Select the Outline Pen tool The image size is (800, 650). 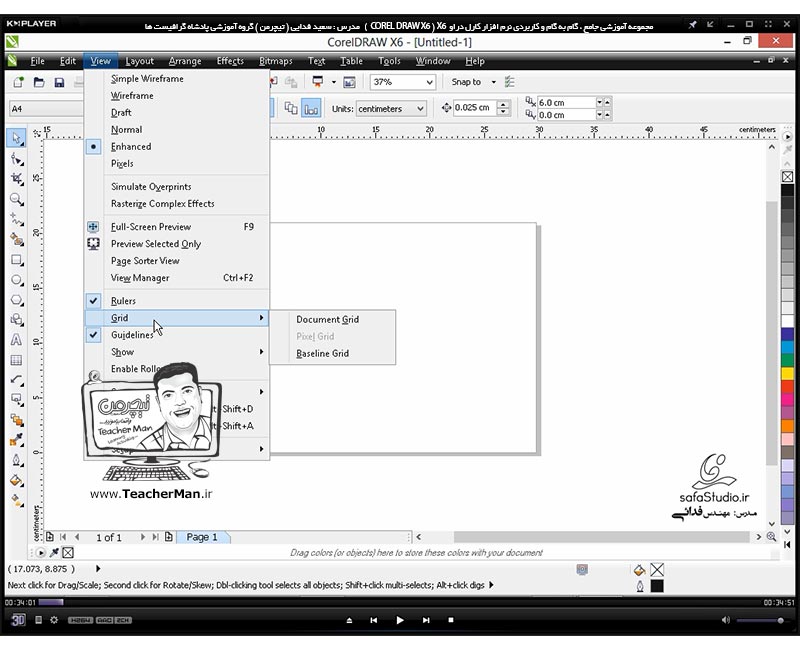point(16,460)
